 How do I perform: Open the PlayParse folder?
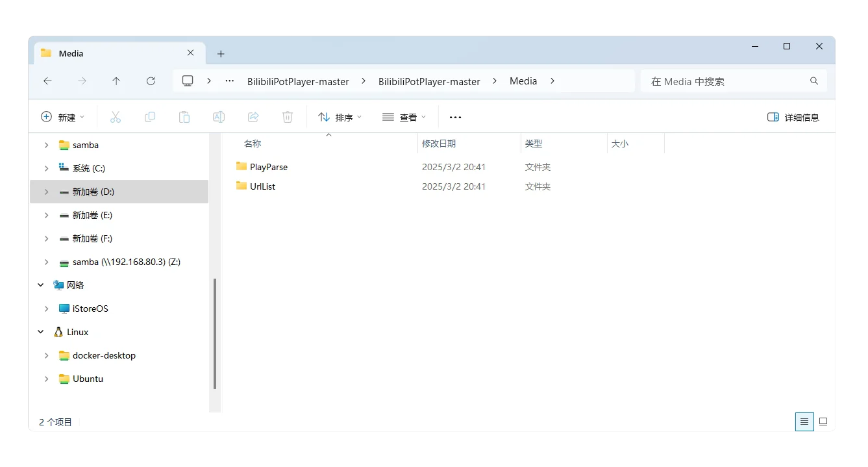(x=268, y=167)
